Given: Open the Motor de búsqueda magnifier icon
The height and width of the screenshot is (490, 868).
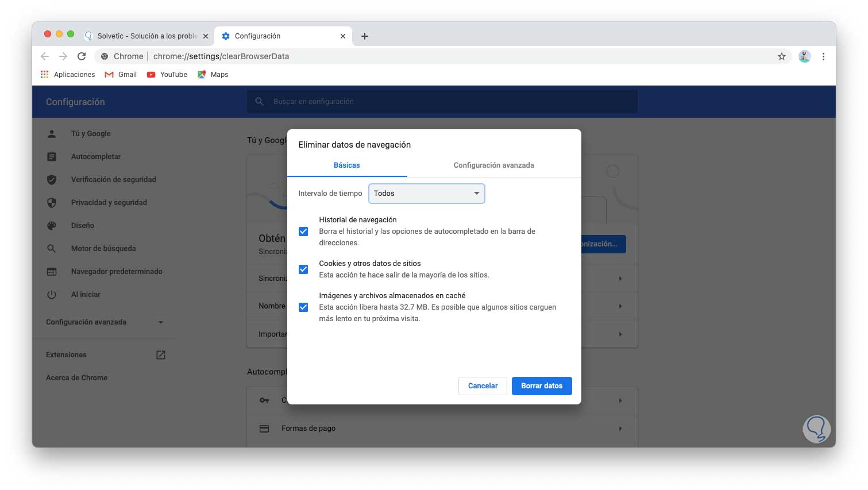Looking at the screenshot, I should point(52,248).
